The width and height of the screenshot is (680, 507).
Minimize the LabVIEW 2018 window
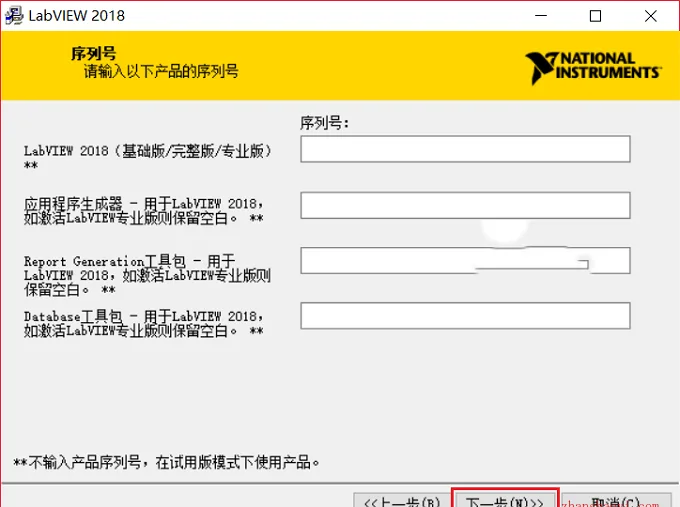click(541, 16)
